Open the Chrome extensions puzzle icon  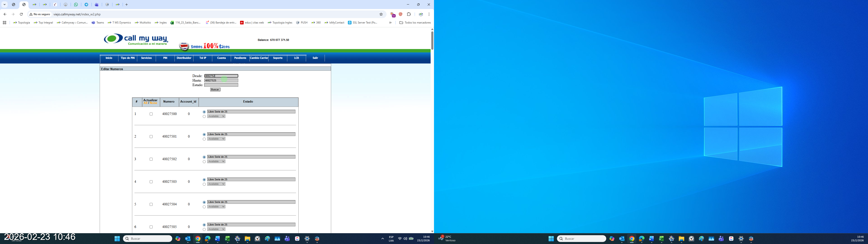pyautogui.click(x=409, y=14)
